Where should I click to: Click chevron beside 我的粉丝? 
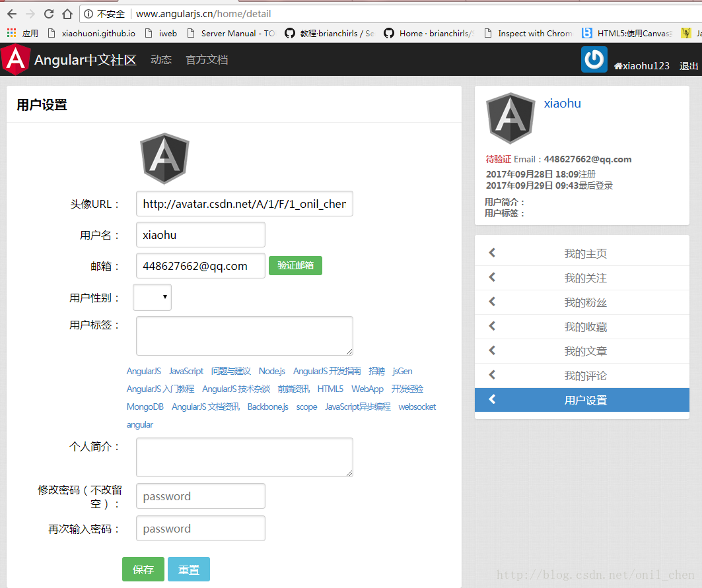[492, 302]
